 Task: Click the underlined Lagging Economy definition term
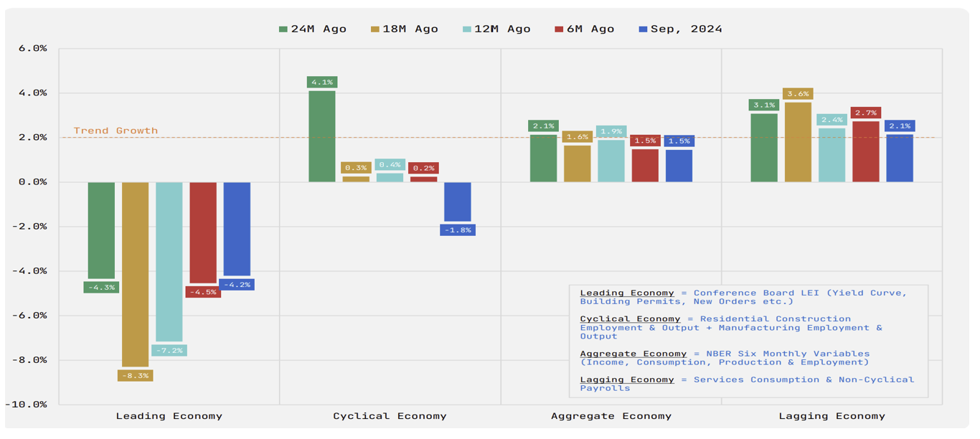[627, 379]
